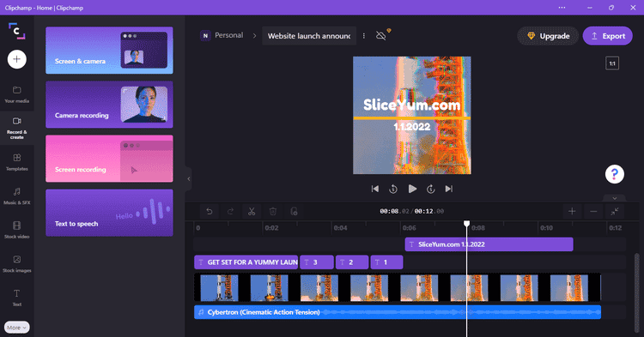The width and height of the screenshot is (644, 337).
Task: Click the duplicate clip icon
Action: (294, 212)
